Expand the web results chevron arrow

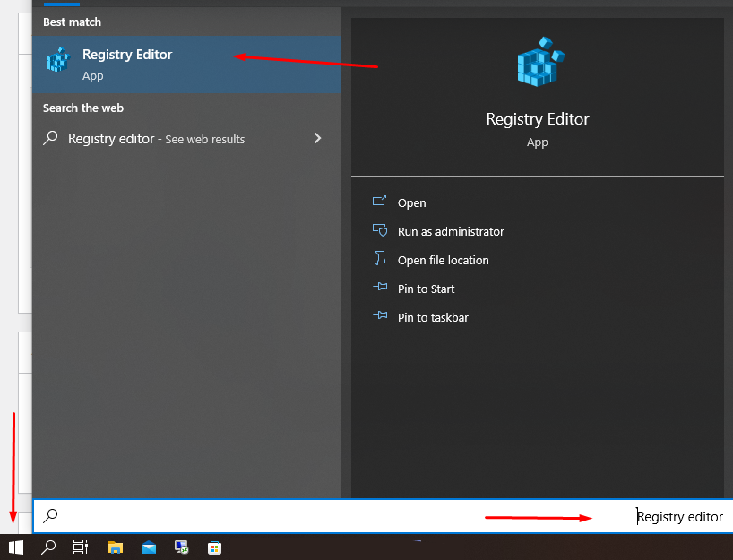click(318, 138)
